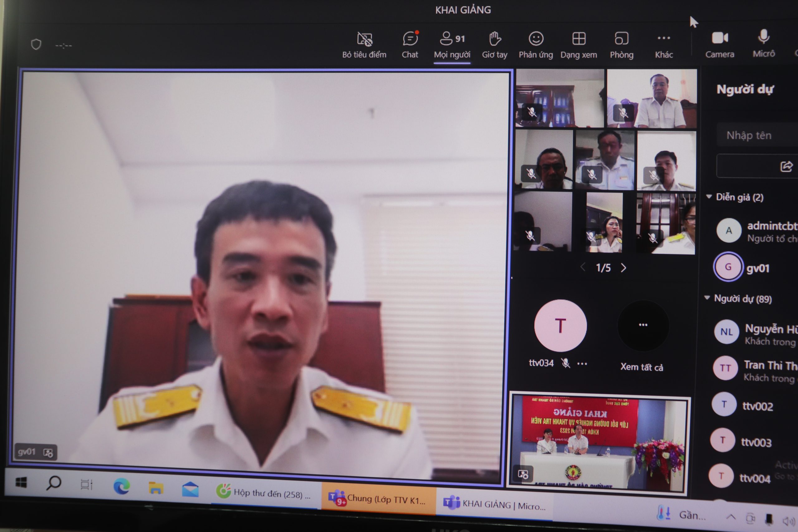Go to next page of video gallery
Image resolution: width=798 pixels, height=532 pixels.
[624, 268]
